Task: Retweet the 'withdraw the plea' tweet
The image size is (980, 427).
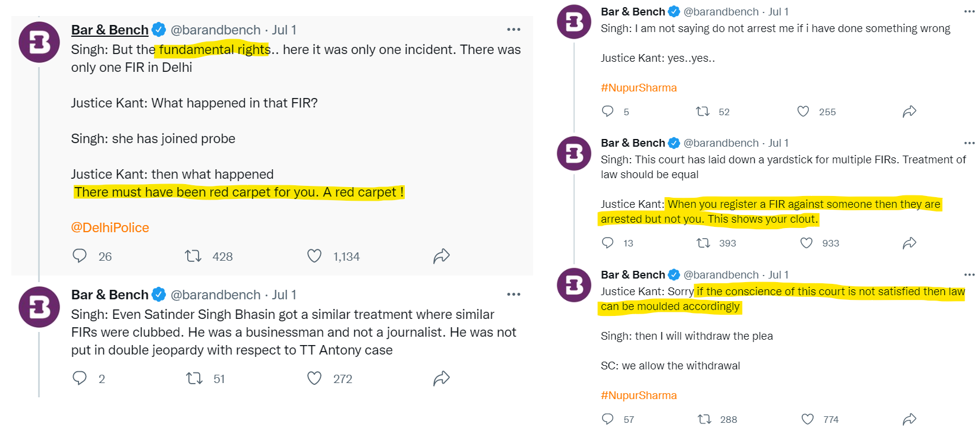Action: click(704, 419)
